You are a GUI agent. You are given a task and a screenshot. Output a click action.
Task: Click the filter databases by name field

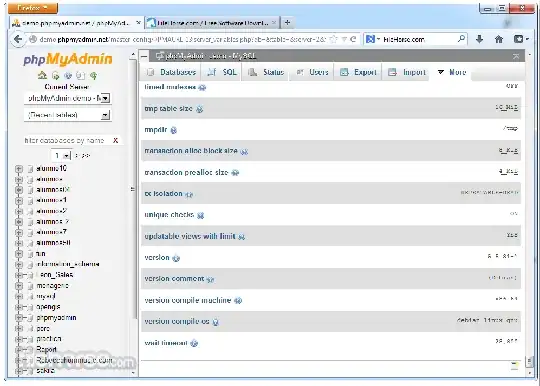pos(67,140)
